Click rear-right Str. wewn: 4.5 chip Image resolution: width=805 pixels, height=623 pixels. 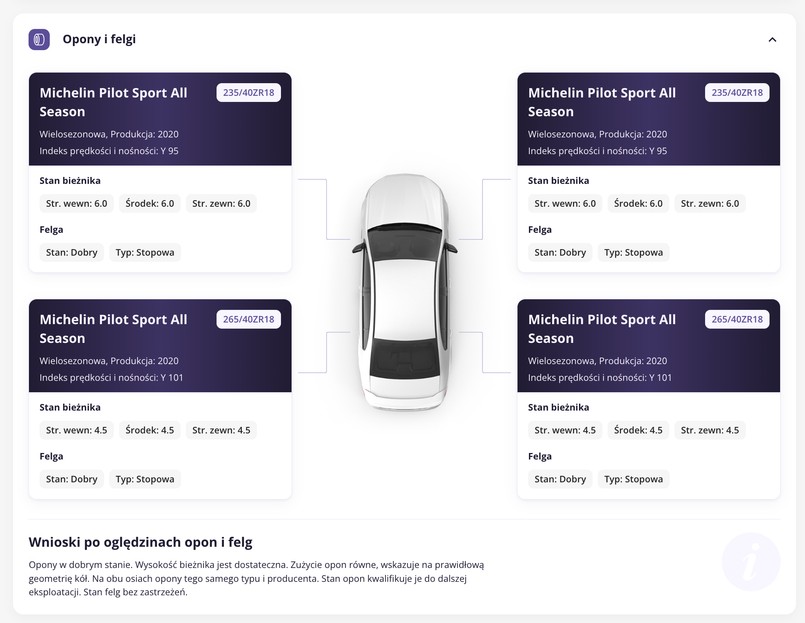[565, 431]
